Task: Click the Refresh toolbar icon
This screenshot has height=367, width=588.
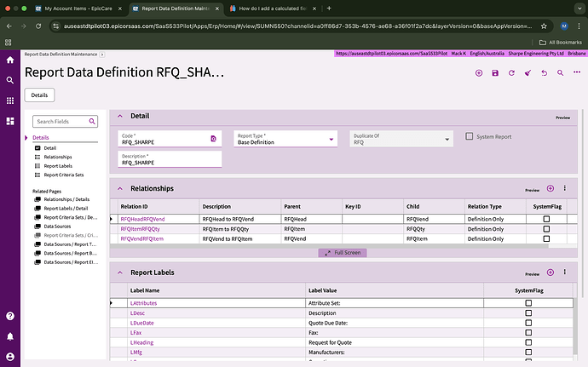Action: [x=511, y=73]
